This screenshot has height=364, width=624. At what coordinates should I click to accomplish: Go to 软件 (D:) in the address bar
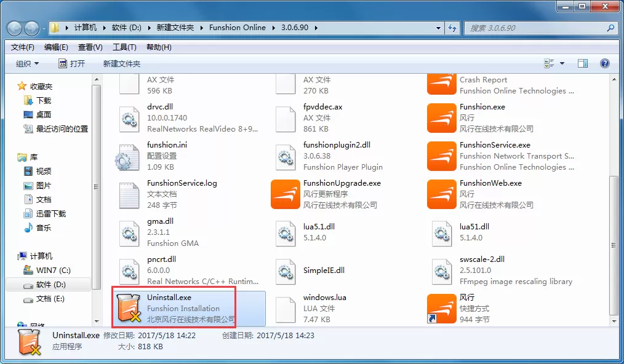click(x=127, y=28)
